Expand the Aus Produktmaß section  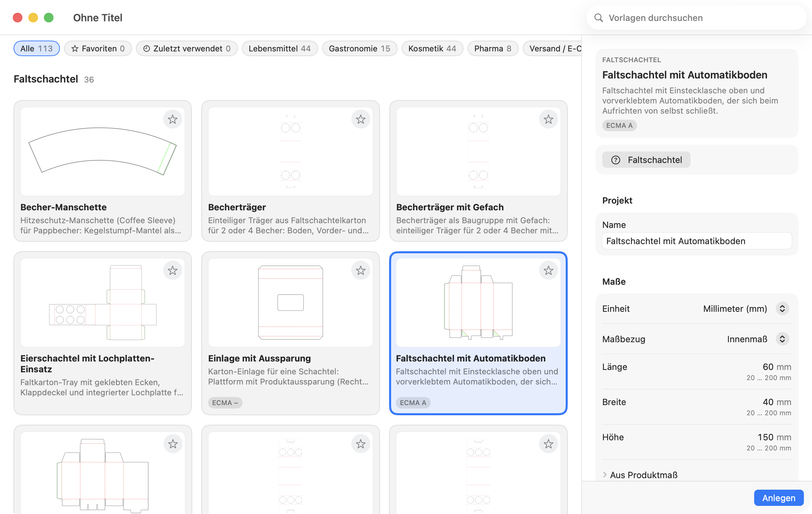click(640, 475)
